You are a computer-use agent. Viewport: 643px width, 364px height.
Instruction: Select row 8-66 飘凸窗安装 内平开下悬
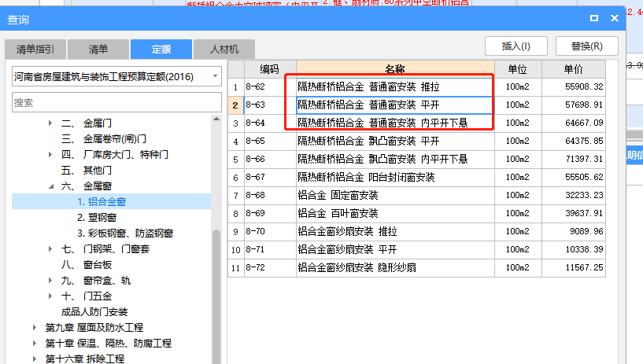[x=416, y=159]
